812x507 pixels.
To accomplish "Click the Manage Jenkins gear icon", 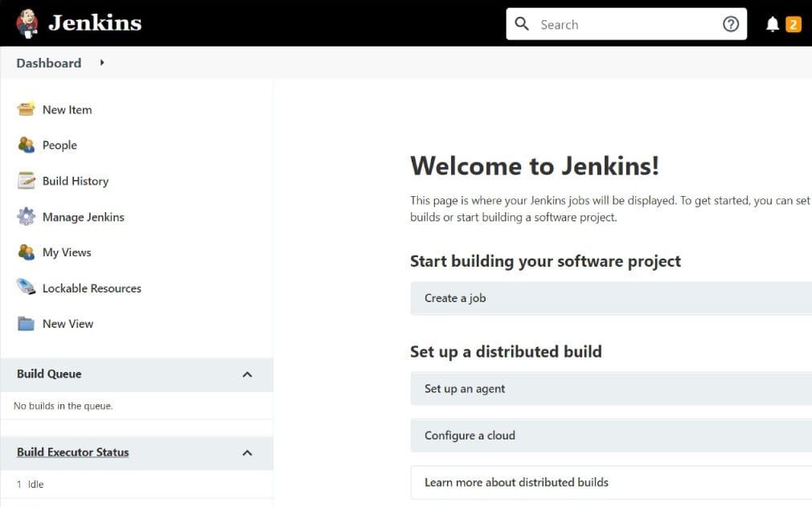I will [x=27, y=217].
